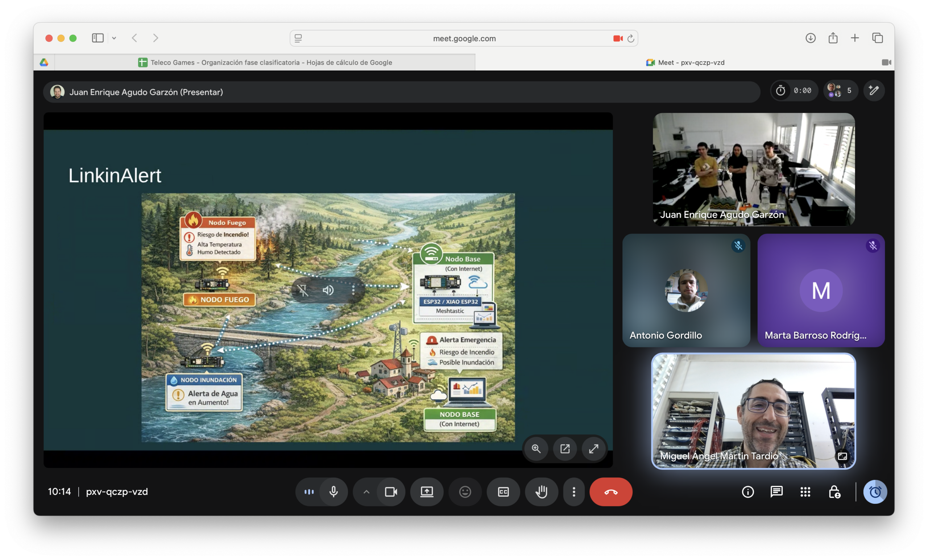Open the emoji reactions button
The width and height of the screenshot is (928, 560).
click(465, 492)
